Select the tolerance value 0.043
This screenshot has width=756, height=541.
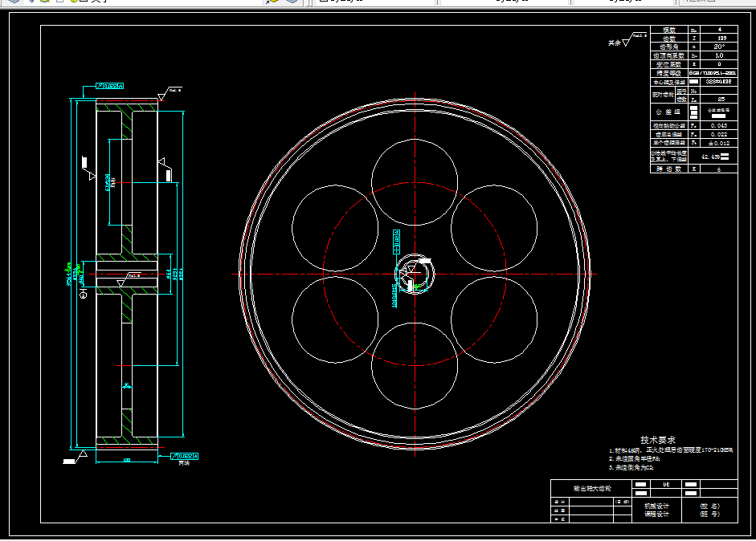pos(719,126)
